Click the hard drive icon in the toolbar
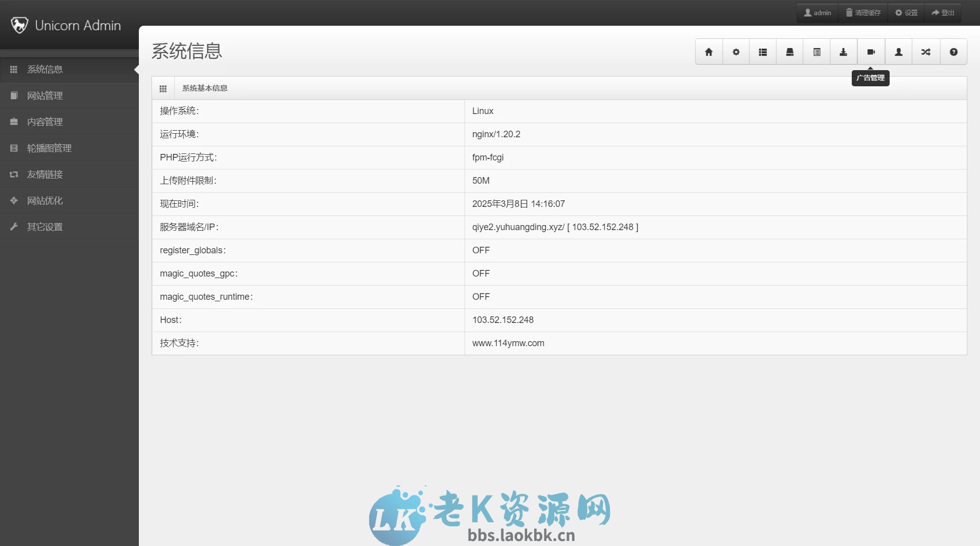The image size is (980, 546). pos(790,51)
